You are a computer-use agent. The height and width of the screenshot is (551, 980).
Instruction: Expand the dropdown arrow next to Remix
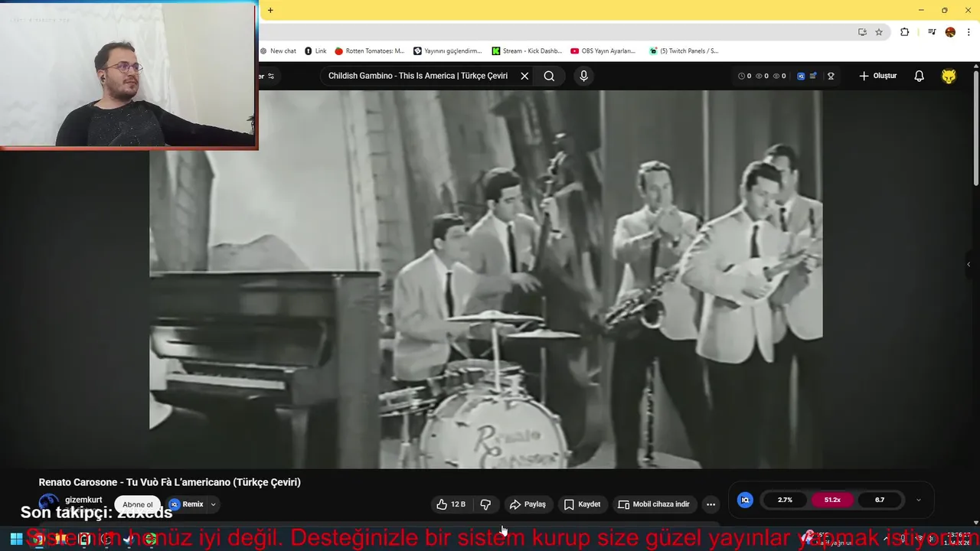[213, 504]
